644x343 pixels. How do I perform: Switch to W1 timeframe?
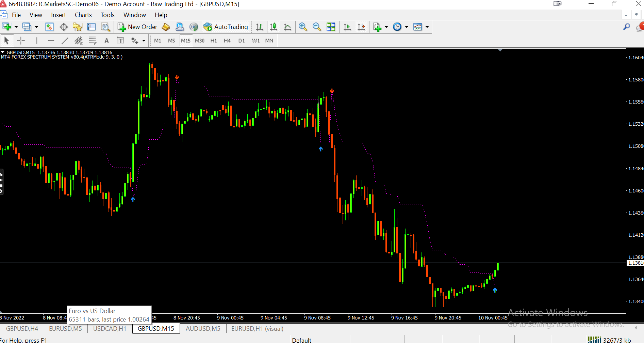point(256,41)
